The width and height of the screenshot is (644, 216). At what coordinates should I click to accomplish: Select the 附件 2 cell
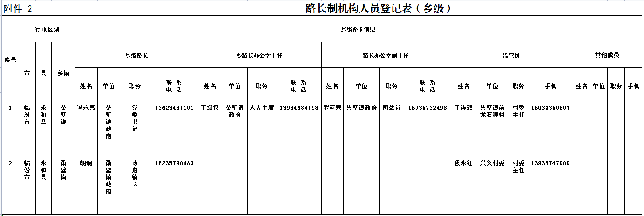[18, 9]
